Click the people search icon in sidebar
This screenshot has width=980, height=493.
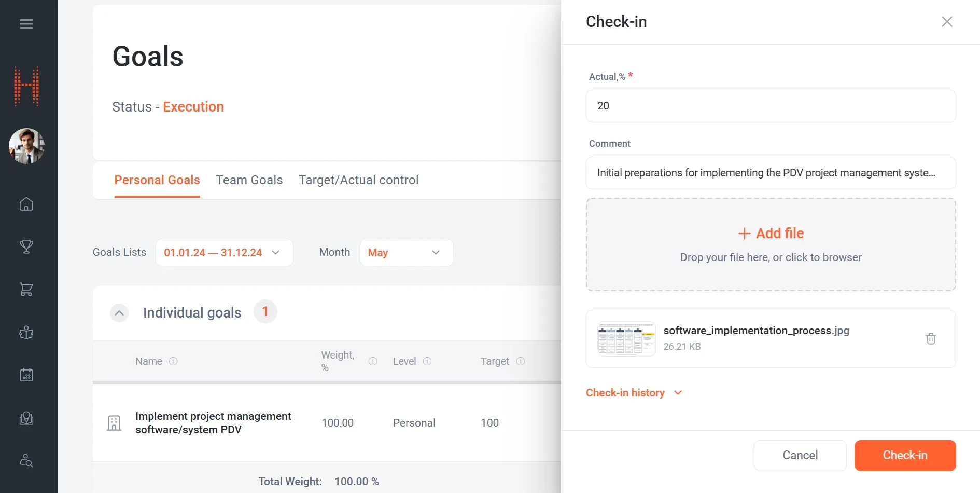click(26, 461)
